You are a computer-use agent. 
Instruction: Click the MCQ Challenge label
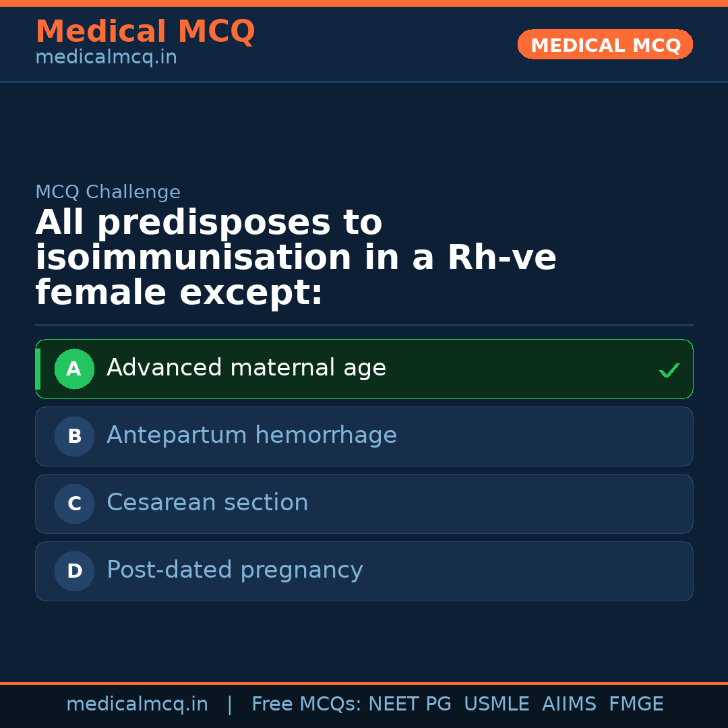(108, 192)
